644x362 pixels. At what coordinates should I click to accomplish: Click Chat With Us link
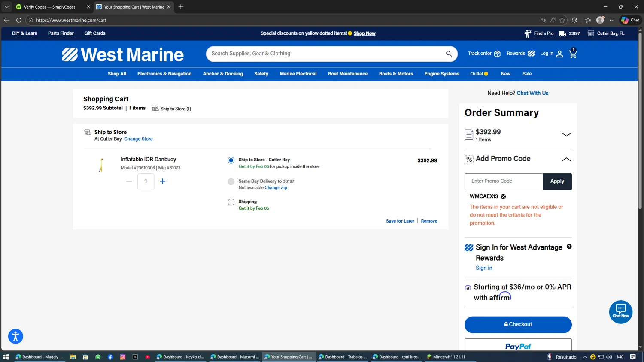pos(532,93)
